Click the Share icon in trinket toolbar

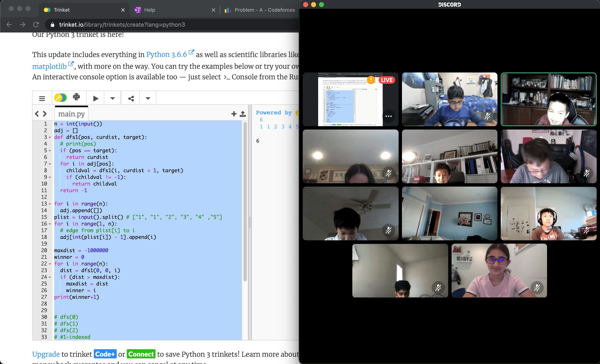pos(131,98)
